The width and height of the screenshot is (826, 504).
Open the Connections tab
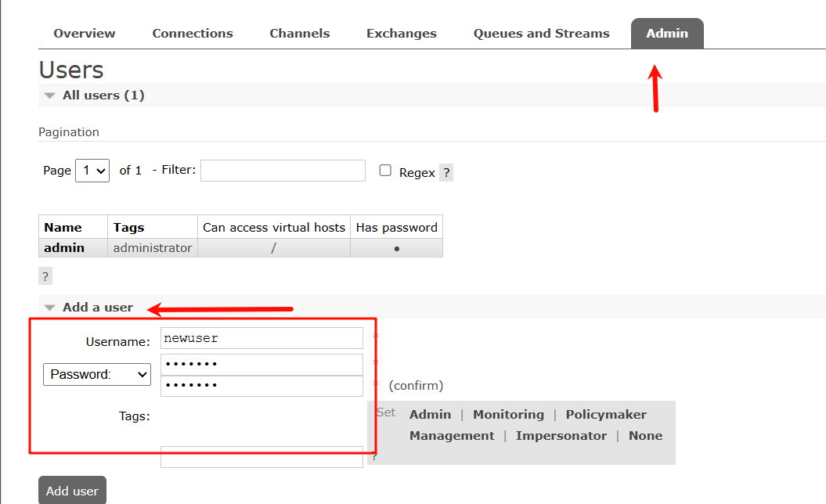point(193,34)
